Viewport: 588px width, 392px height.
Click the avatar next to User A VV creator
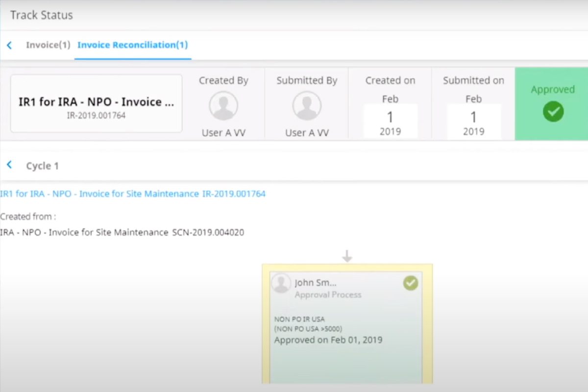(x=223, y=105)
